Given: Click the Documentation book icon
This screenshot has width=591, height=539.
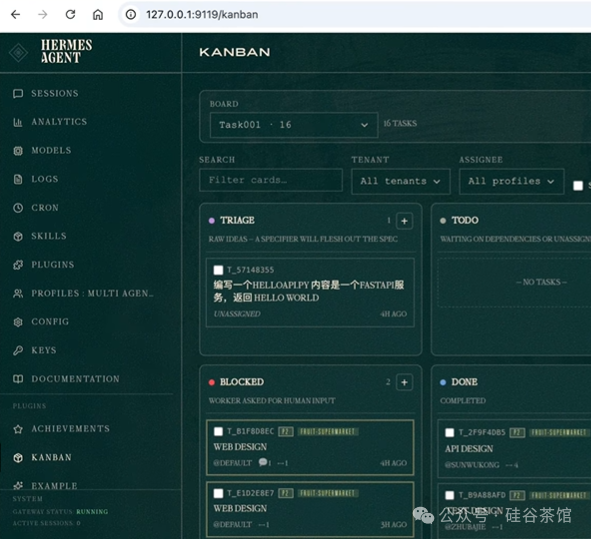Looking at the screenshot, I should click(x=18, y=379).
